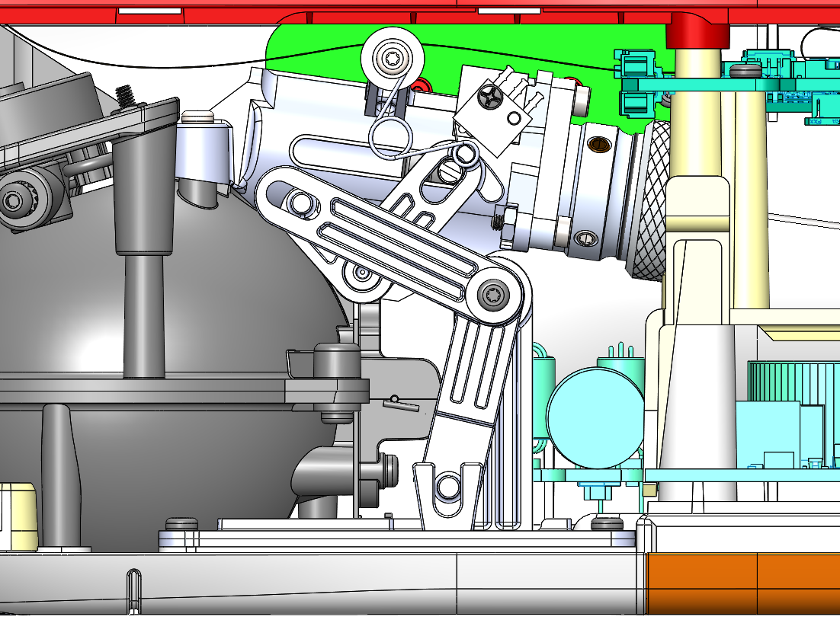Select the round cyan capacitor
The width and height of the screenshot is (840, 620).
[596, 417]
